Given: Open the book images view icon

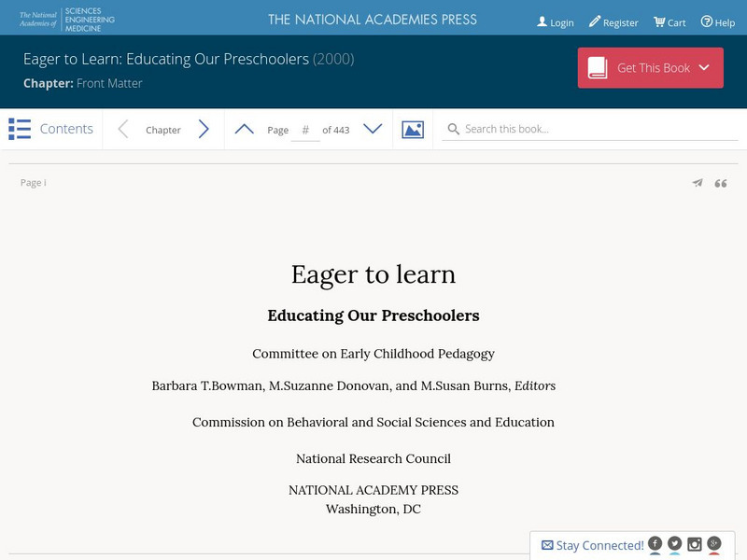Looking at the screenshot, I should pyautogui.click(x=413, y=130).
